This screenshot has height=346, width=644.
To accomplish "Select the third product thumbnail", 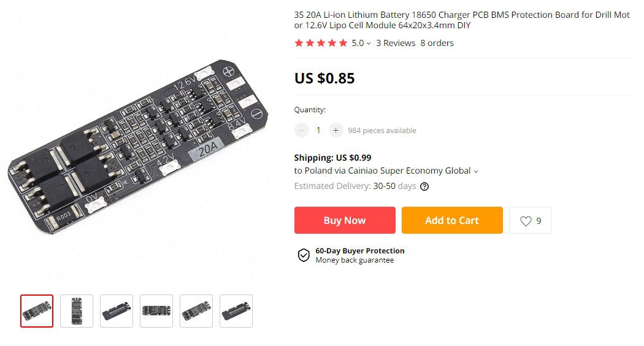I will [117, 311].
